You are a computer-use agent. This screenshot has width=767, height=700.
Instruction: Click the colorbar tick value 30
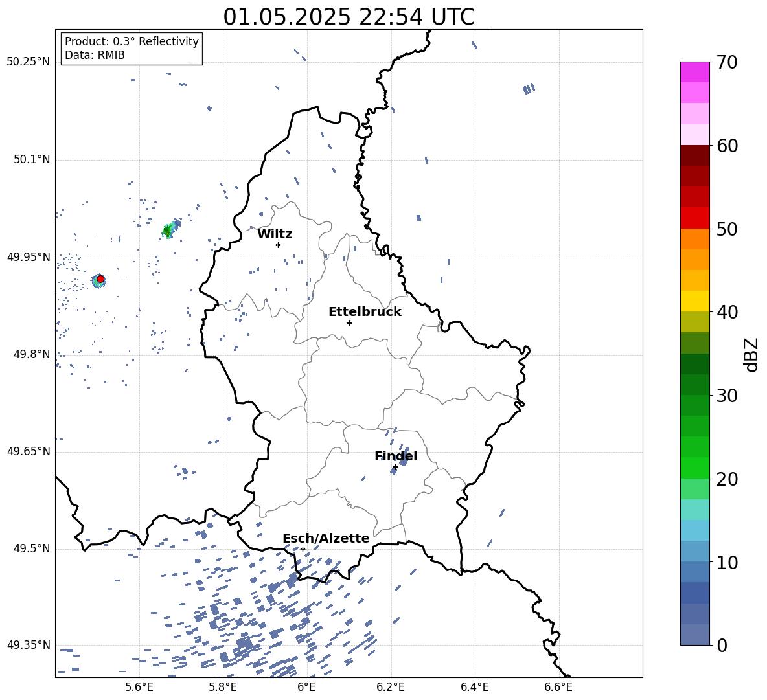[x=727, y=396]
